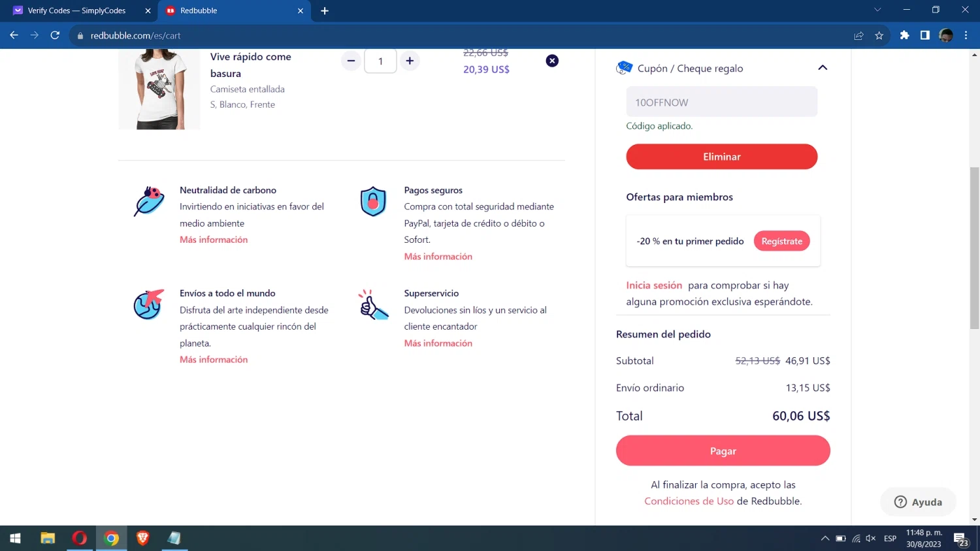
Task: Open the Chrome profile avatar
Action: click(x=946, y=35)
